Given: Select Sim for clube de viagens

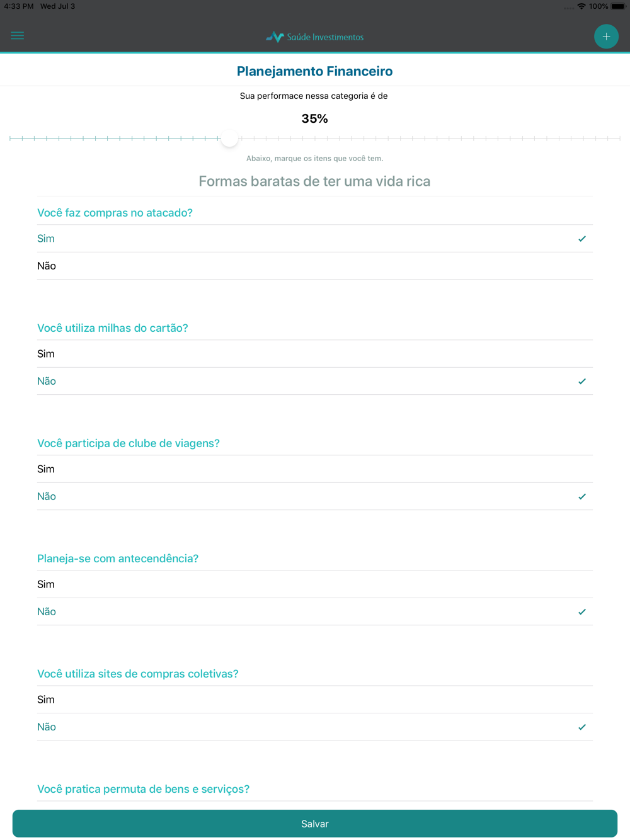Looking at the screenshot, I should pyautogui.click(x=315, y=469).
